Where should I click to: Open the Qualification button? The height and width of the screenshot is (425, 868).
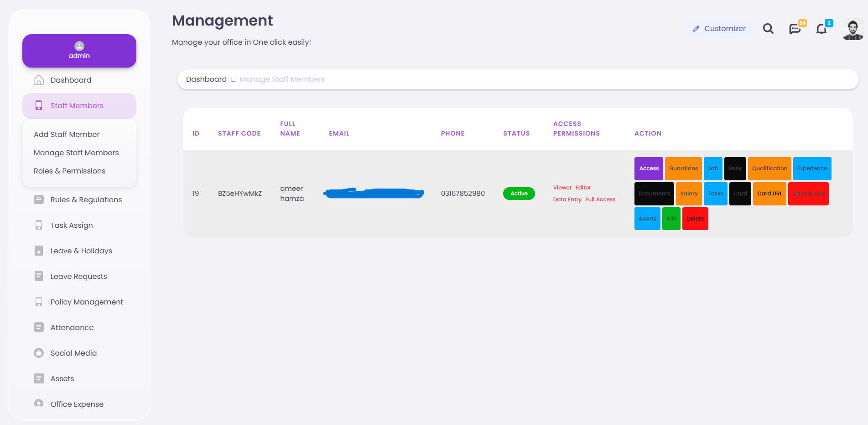[x=769, y=168]
